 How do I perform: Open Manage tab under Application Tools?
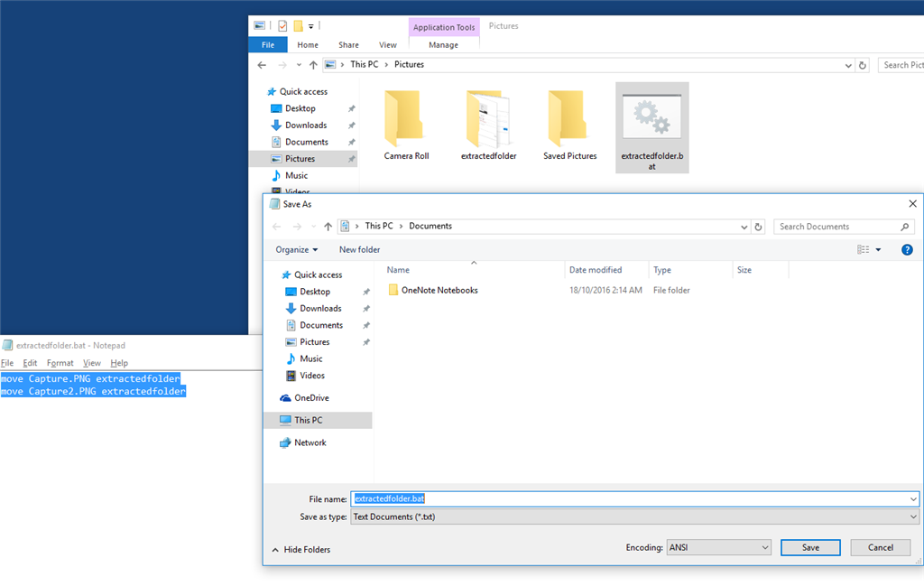pos(444,45)
